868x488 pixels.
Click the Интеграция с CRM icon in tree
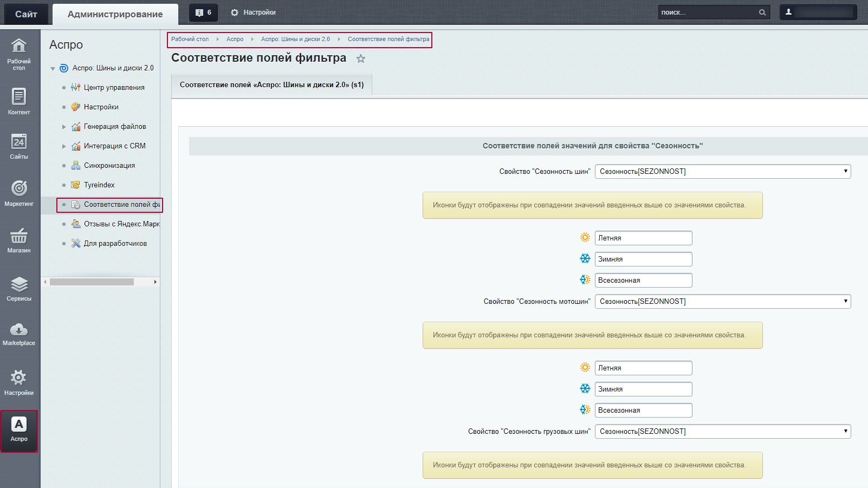[x=76, y=146]
